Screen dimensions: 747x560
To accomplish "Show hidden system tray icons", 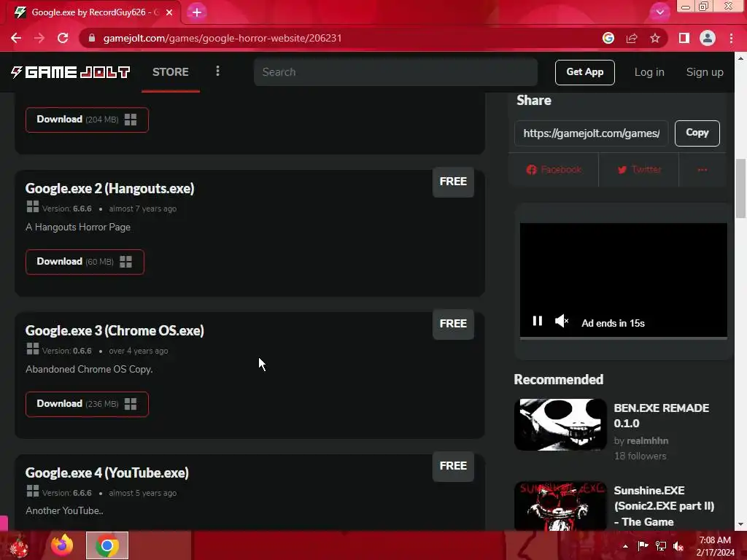I will click(x=625, y=546).
